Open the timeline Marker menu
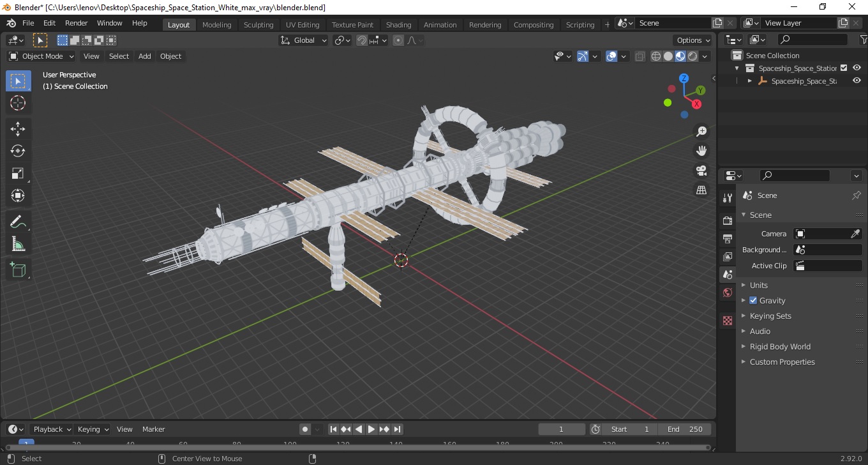The width and height of the screenshot is (868, 465). click(153, 429)
